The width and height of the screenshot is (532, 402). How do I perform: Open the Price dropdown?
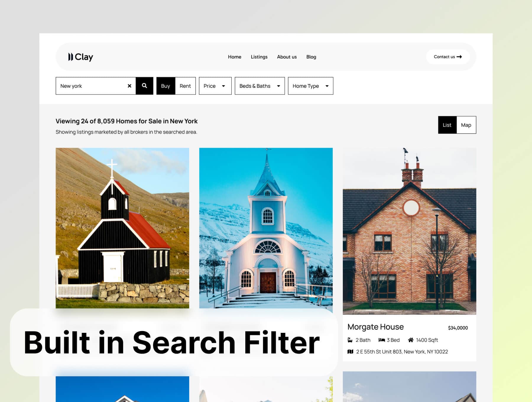(x=215, y=86)
